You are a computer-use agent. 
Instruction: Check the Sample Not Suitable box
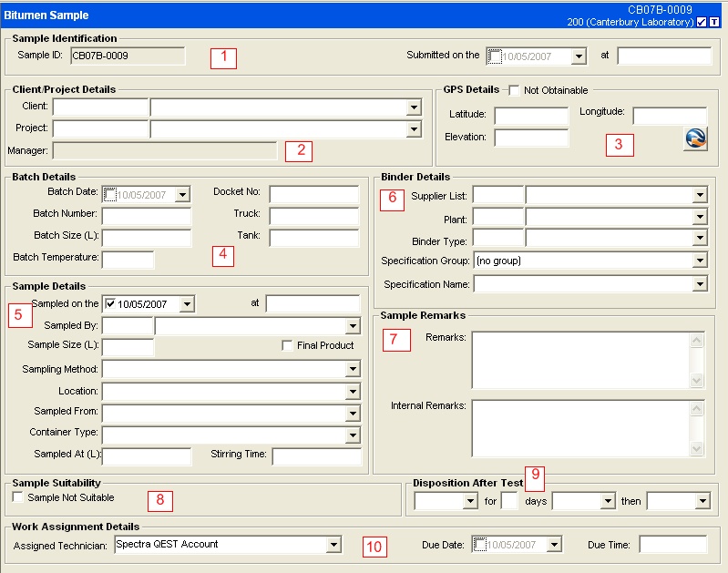tap(18, 497)
